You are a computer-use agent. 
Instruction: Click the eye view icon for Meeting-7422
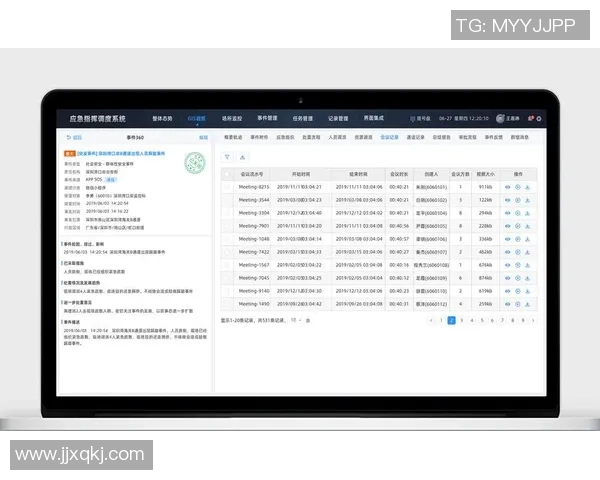click(507, 252)
